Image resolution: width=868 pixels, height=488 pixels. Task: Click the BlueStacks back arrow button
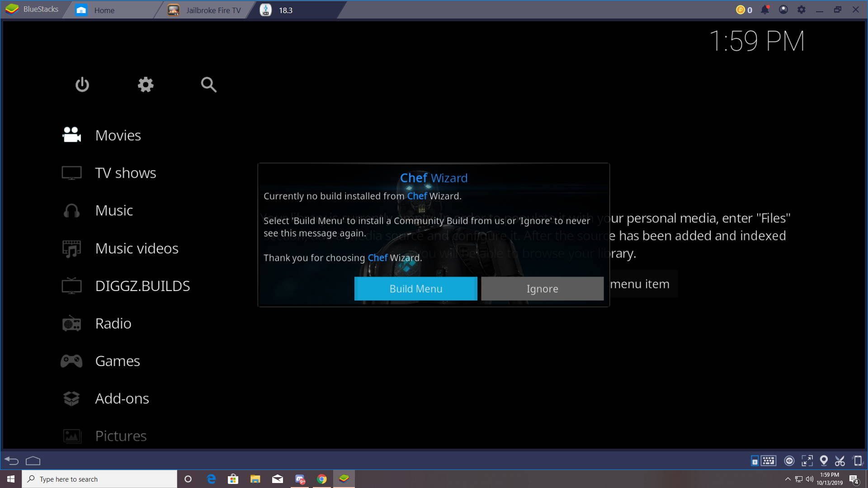pyautogui.click(x=11, y=461)
